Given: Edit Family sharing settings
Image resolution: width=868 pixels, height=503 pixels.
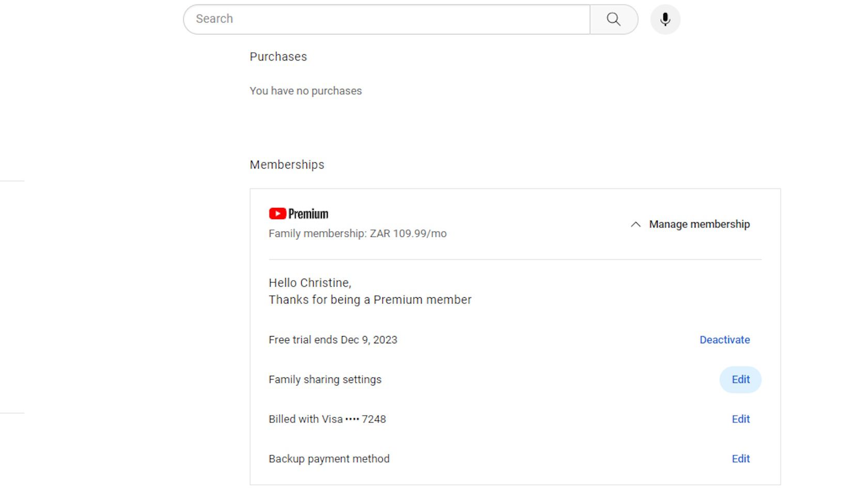Looking at the screenshot, I should (x=740, y=379).
